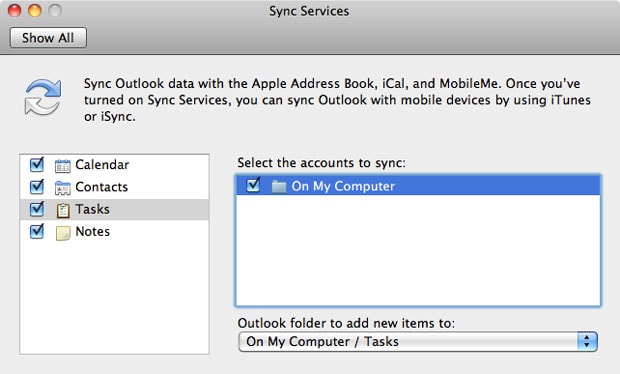Select the Notes row label

click(93, 232)
